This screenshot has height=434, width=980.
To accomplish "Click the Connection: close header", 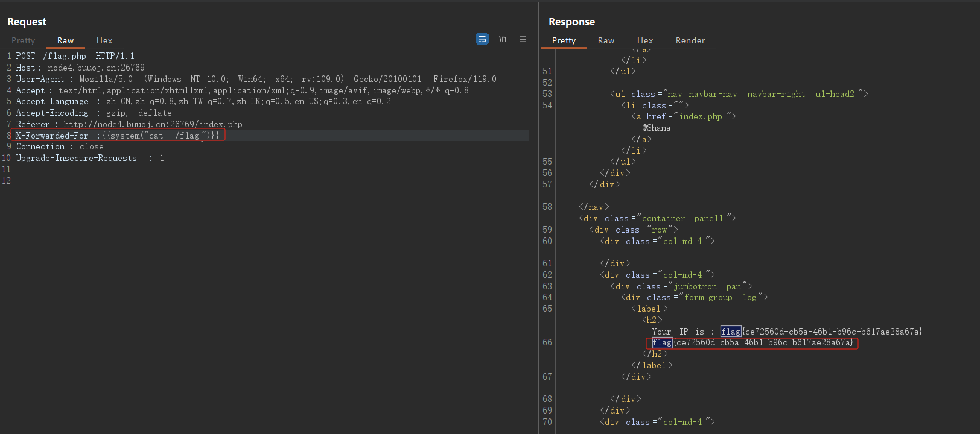I will (x=60, y=146).
